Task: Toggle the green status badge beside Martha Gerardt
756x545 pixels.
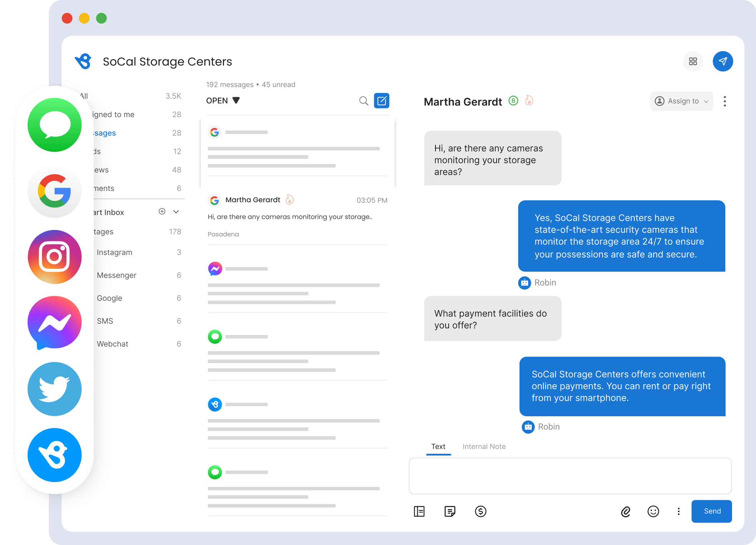Action: point(513,101)
